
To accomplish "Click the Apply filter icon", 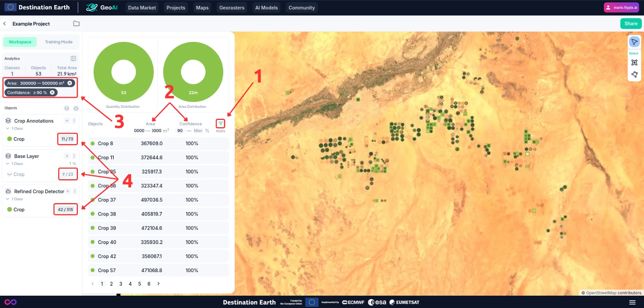I will click(x=220, y=124).
